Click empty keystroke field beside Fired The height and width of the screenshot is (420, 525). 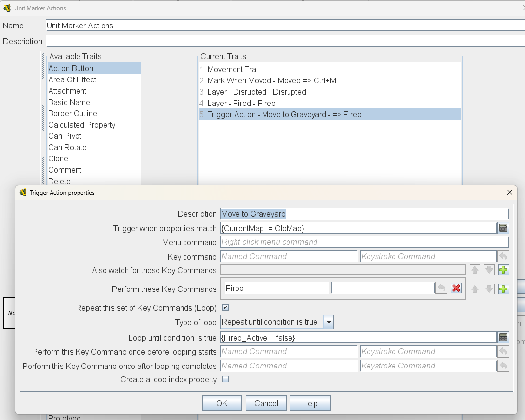coord(383,288)
